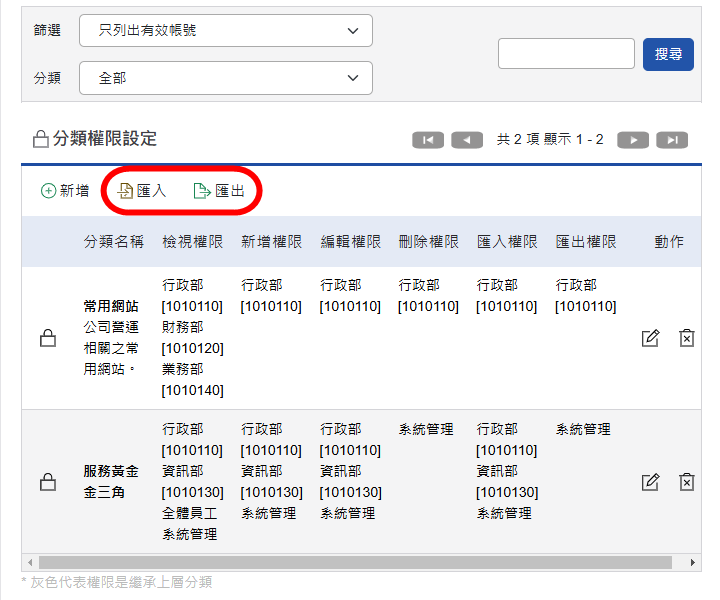Click the 共 2 項 顯示 1 - 2 pager text
Viewport: 720px width, 600px height.
[550, 139]
